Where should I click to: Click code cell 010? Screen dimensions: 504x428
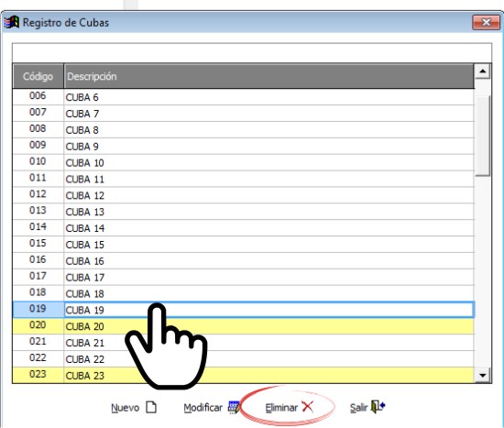click(x=38, y=163)
